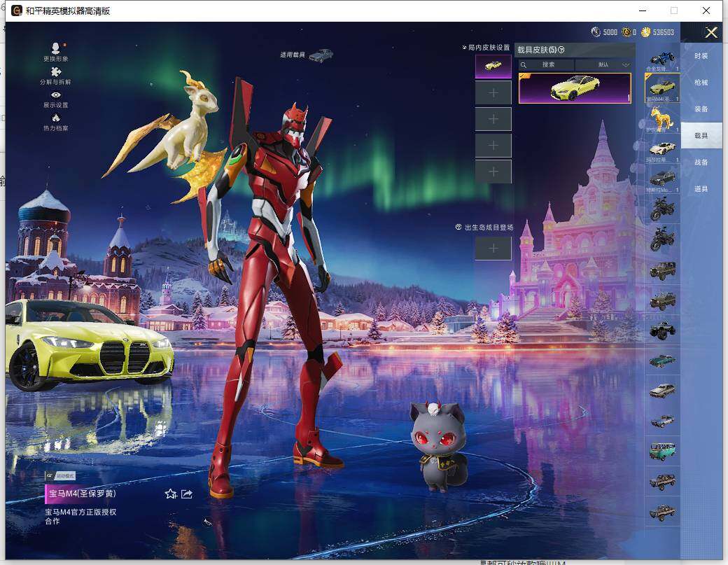The height and width of the screenshot is (565, 728).
Task: Click 宝马M4官方正版授权合作 description text
Action: tap(80, 516)
